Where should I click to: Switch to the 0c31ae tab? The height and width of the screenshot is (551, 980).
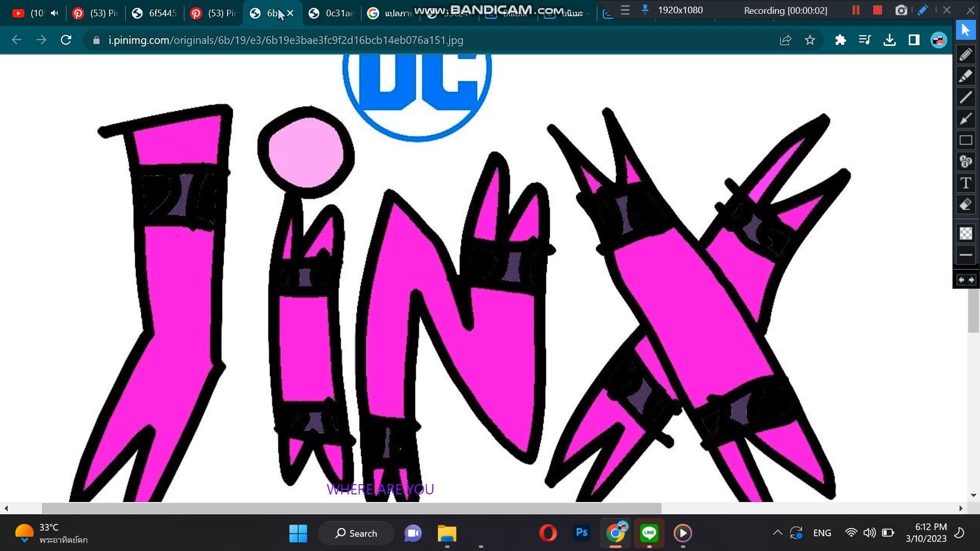331,13
